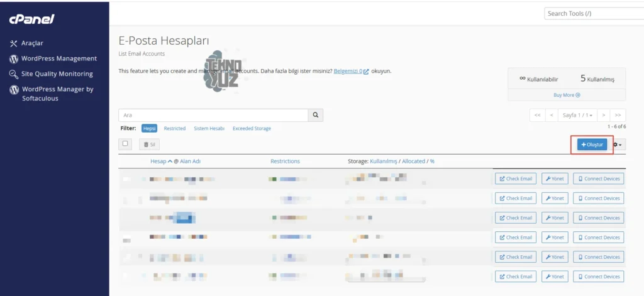Click Yönet in the first account row
The image size is (644, 296).
tap(555, 178)
